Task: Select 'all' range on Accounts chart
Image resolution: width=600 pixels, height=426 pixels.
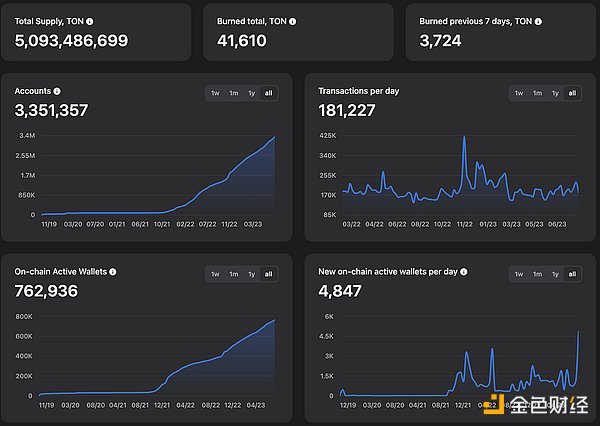Action: point(268,93)
